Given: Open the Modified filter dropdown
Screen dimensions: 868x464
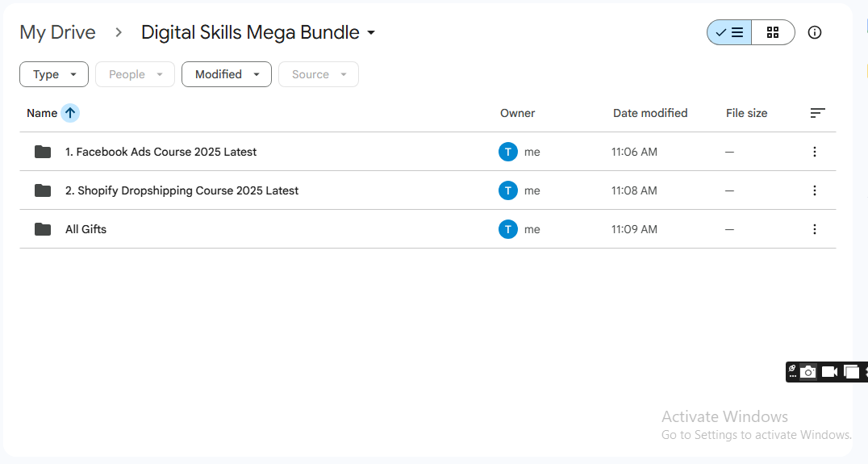Looking at the screenshot, I should point(227,74).
